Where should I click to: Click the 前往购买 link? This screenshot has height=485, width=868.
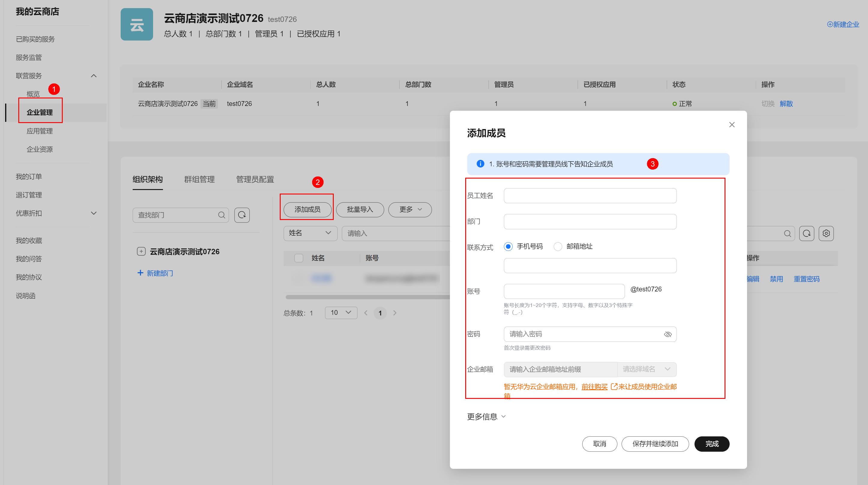(x=594, y=387)
